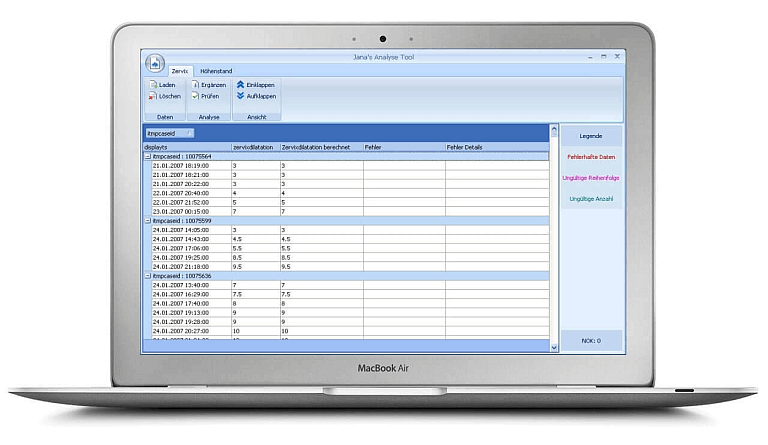Click the Ansicht ribbon group label
This screenshot has width=768, height=445.
pos(257,117)
